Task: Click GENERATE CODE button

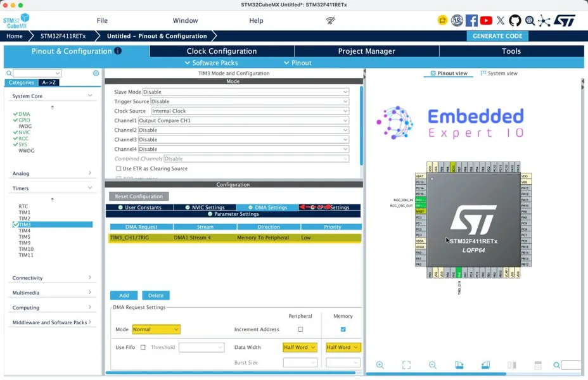Action: pos(497,36)
